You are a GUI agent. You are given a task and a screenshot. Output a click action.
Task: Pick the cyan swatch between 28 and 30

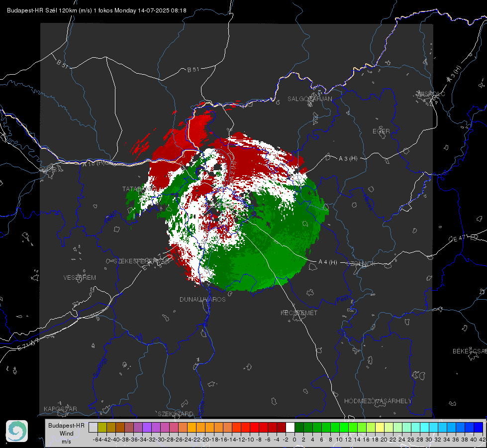pyautogui.click(x=425, y=428)
